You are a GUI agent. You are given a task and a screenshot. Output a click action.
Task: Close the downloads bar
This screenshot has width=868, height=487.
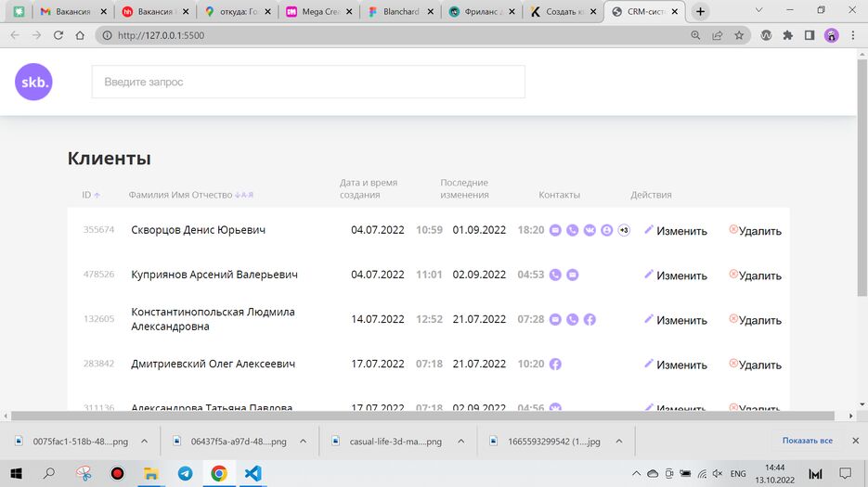[x=855, y=441]
